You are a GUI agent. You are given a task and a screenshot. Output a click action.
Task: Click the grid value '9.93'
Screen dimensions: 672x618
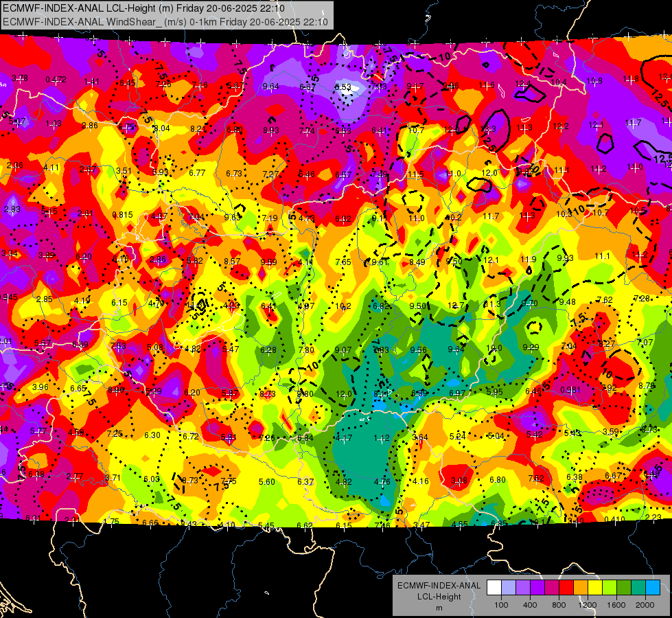(565, 257)
